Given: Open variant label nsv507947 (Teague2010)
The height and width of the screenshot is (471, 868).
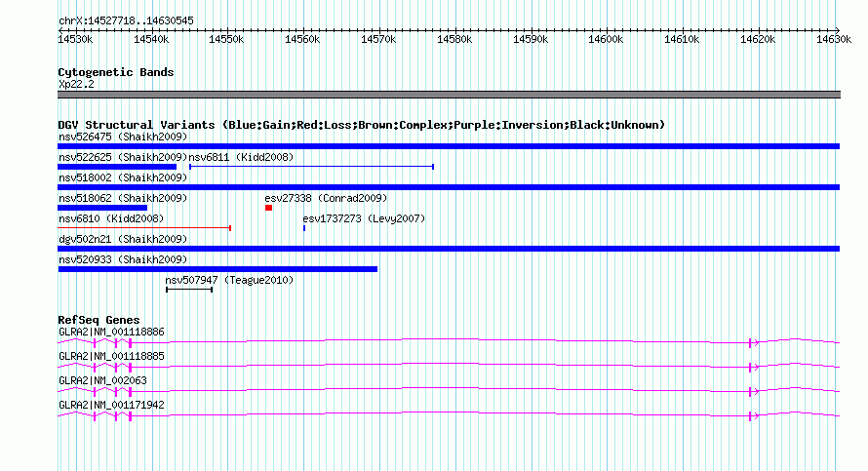Looking at the screenshot, I should (229, 280).
